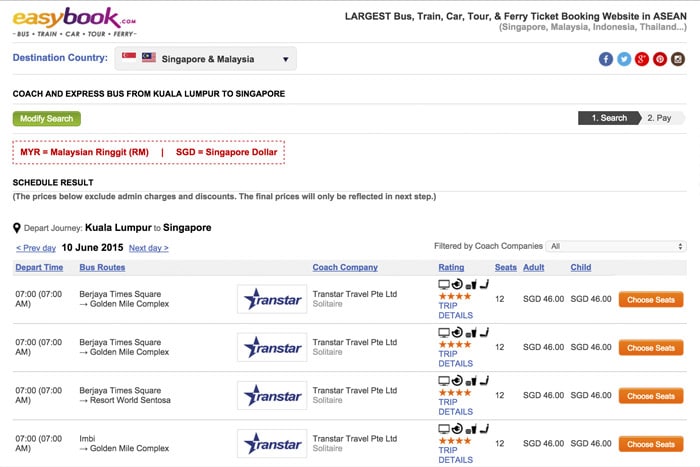Screen dimensions: 700x467
Task: Select the 1. Search step tab
Action: point(609,118)
